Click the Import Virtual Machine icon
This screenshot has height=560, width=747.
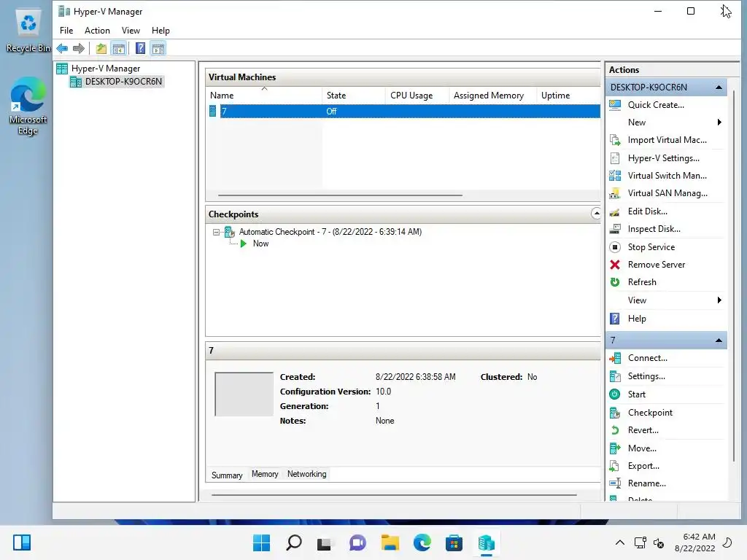[x=615, y=140]
